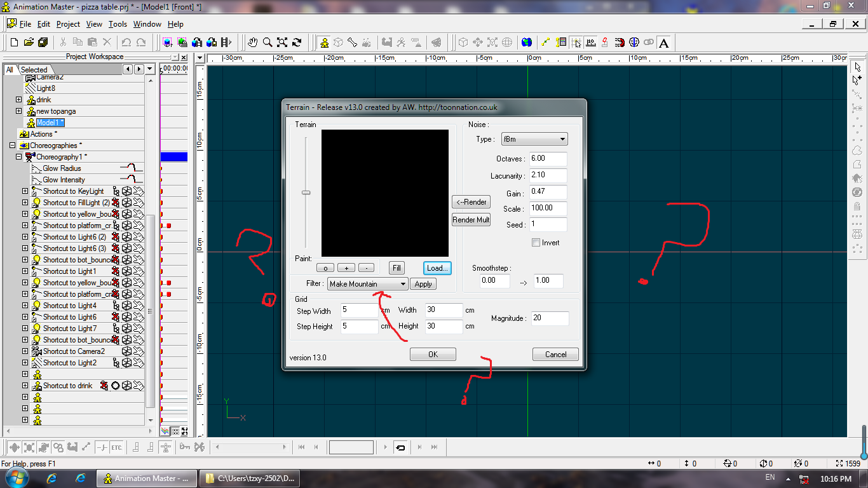Click the key icon in bottom toolbar
Image resolution: width=868 pixels, height=488 pixels.
(x=184, y=447)
